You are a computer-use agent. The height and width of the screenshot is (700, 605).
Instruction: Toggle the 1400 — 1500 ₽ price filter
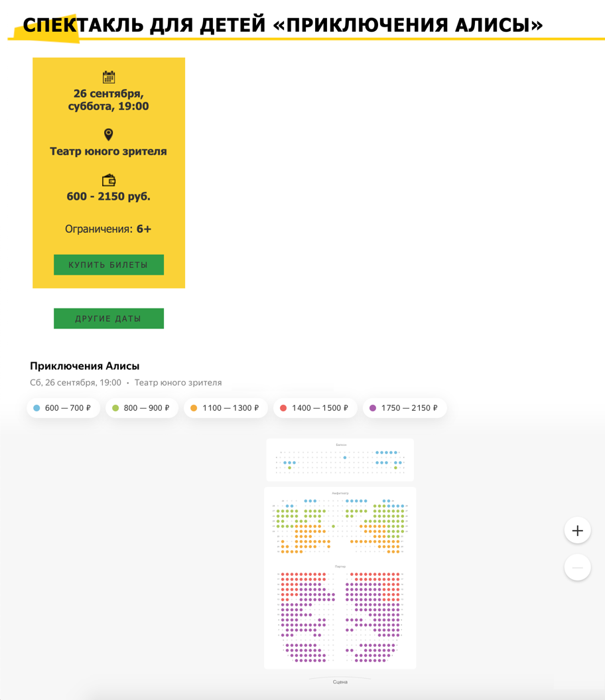314,408
